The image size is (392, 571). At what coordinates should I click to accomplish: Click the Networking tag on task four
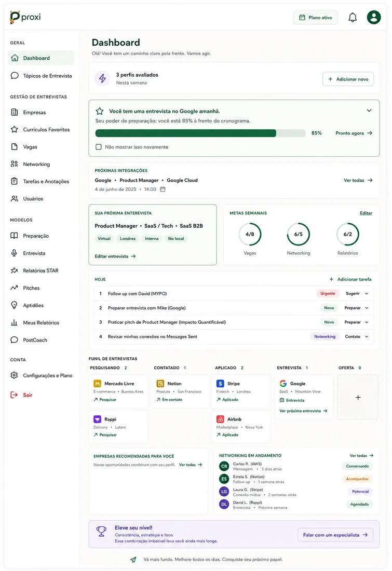pos(325,336)
